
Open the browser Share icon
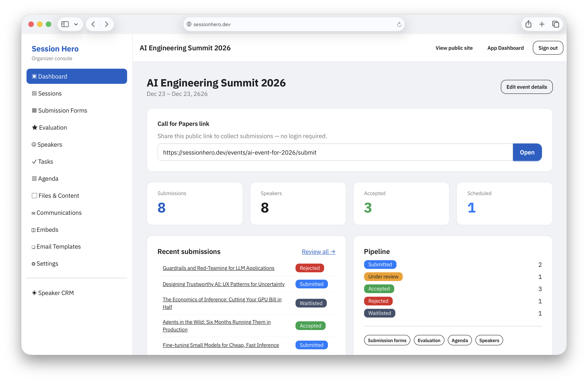pos(529,24)
